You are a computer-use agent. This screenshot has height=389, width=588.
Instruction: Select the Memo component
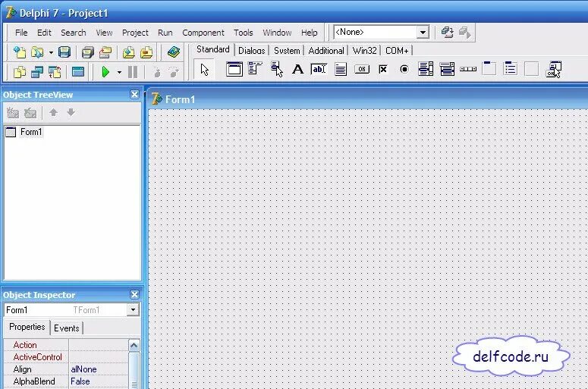click(x=341, y=69)
